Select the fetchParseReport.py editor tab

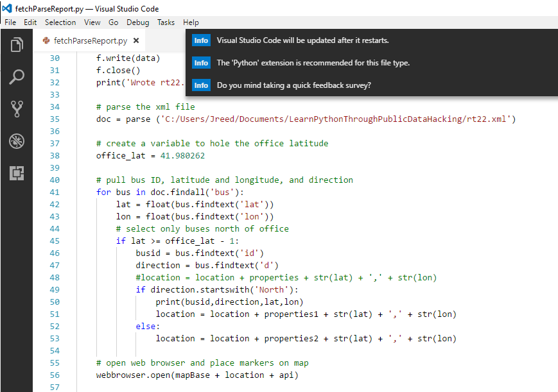coord(90,41)
